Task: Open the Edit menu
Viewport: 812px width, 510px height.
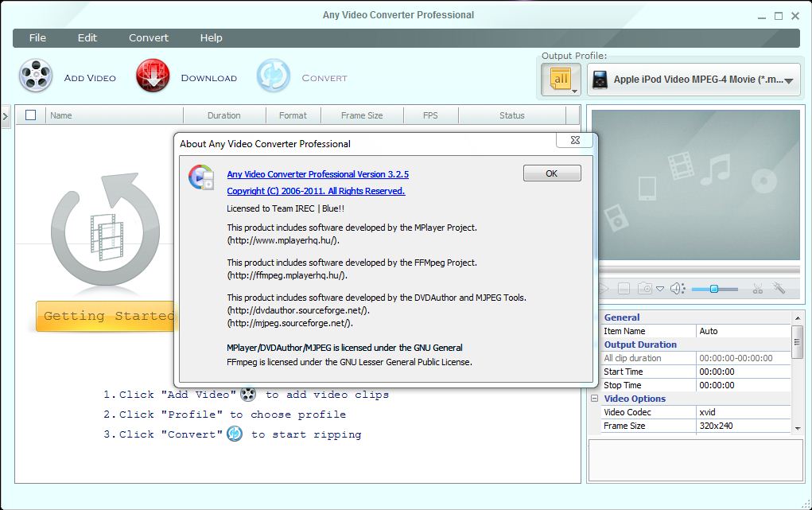Action: click(87, 38)
